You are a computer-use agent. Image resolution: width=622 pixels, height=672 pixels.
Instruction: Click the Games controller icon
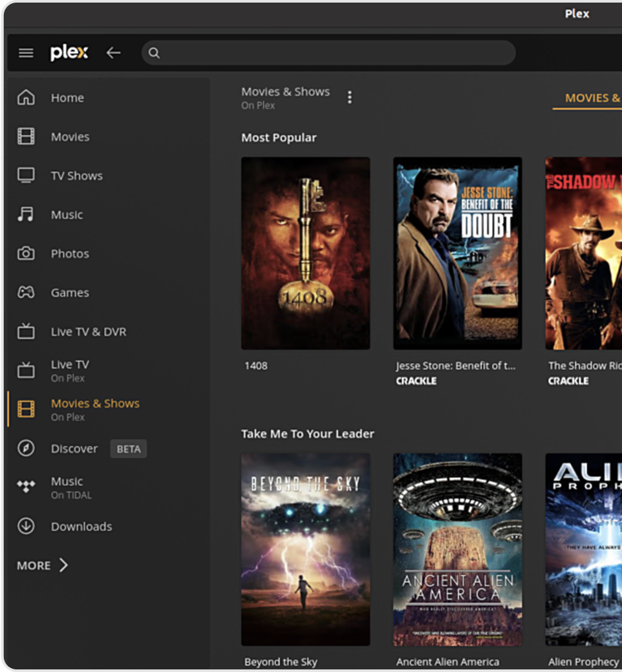26,293
